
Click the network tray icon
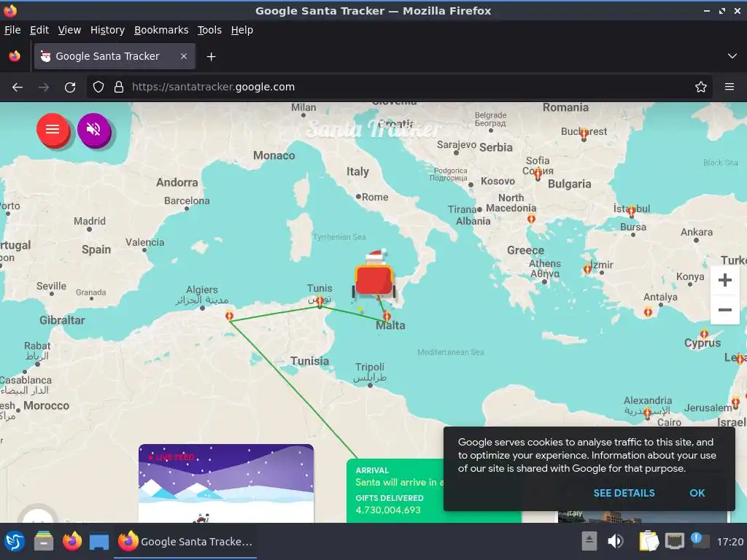pyautogui.click(x=675, y=541)
